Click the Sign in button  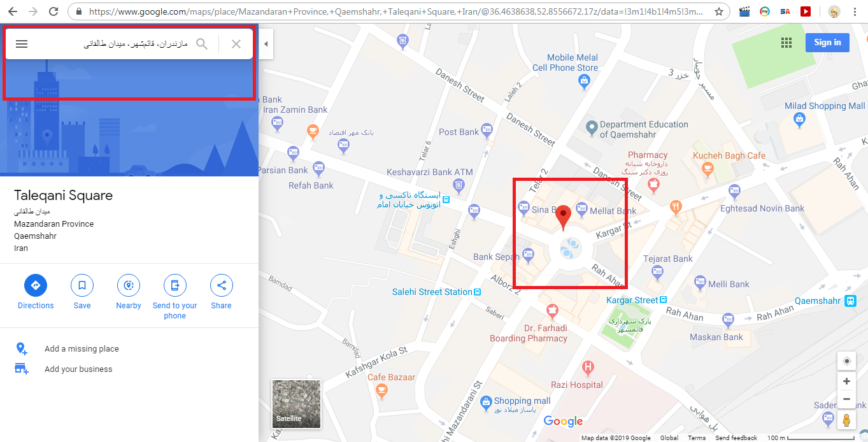[827, 43]
